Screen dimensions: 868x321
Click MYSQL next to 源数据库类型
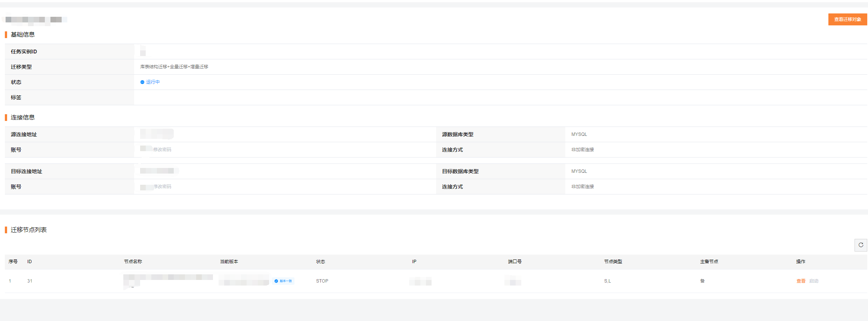[x=579, y=134]
